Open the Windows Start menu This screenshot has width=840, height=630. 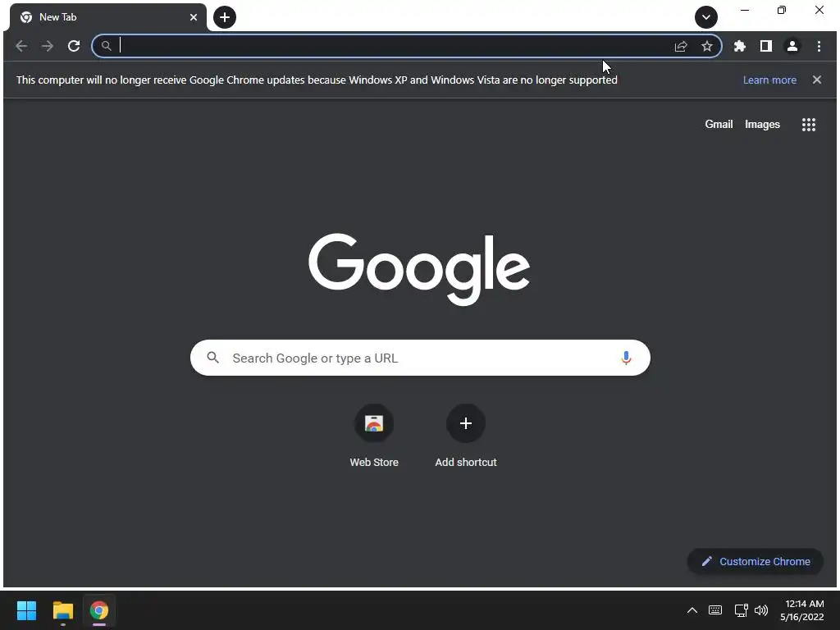pyautogui.click(x=26, y=610)
